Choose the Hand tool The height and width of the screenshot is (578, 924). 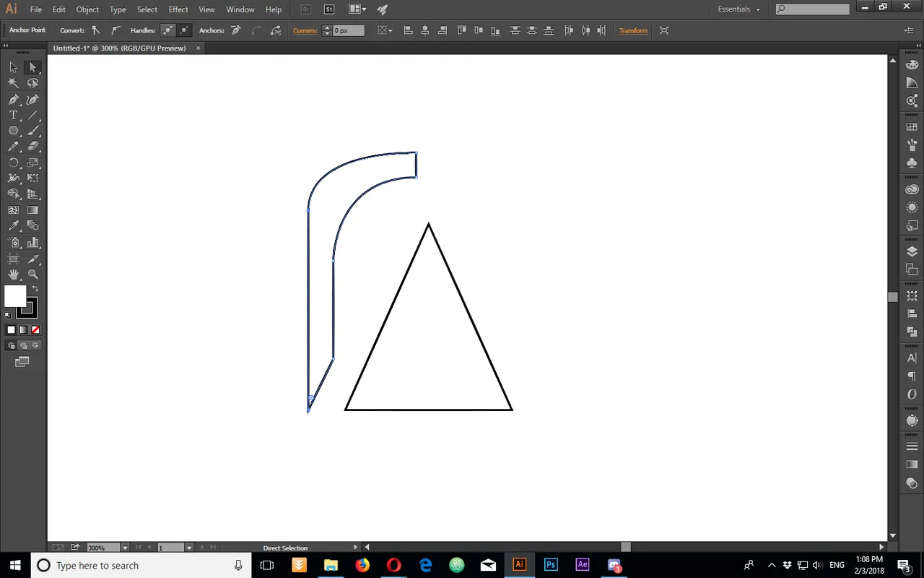point(13,275)
